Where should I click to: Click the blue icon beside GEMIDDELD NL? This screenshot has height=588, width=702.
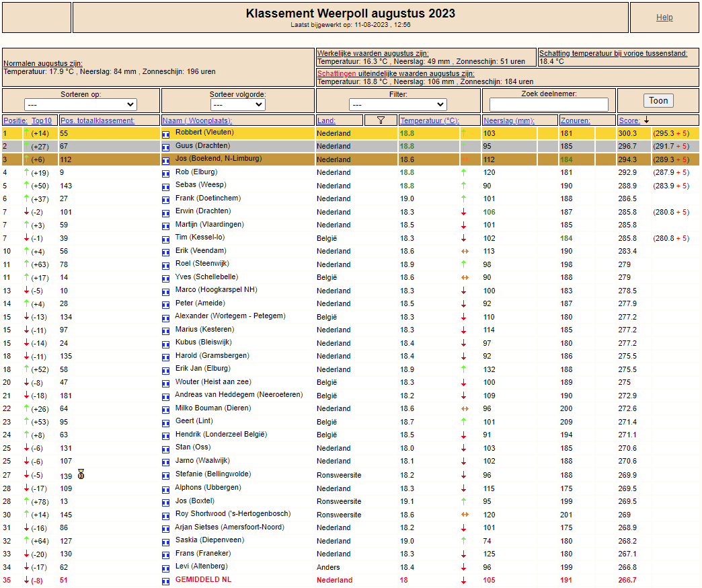(165, 581)
